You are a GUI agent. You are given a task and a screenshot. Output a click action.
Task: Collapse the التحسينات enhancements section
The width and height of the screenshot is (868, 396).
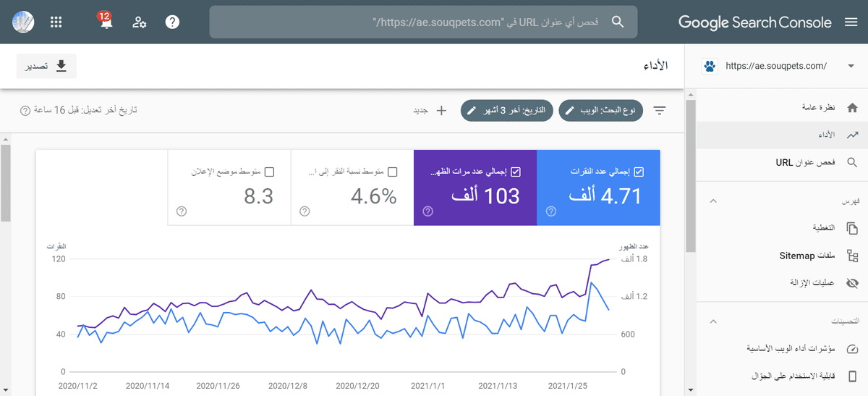click(712, 321)
